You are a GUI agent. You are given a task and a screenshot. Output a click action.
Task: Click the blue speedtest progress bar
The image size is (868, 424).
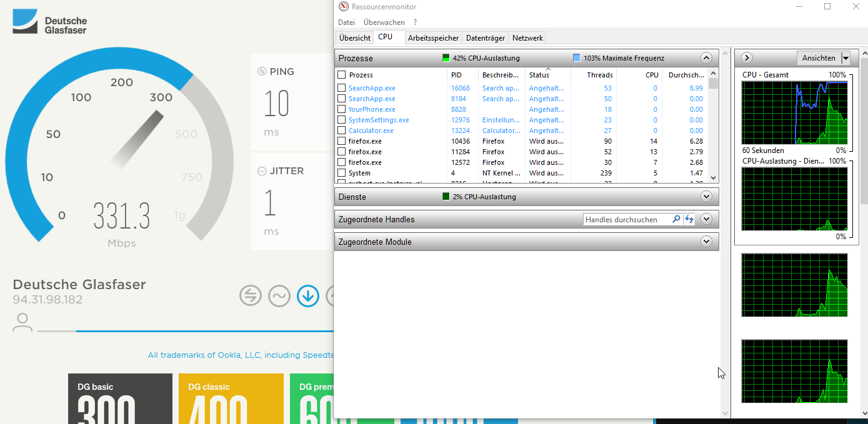pos(205,331)
